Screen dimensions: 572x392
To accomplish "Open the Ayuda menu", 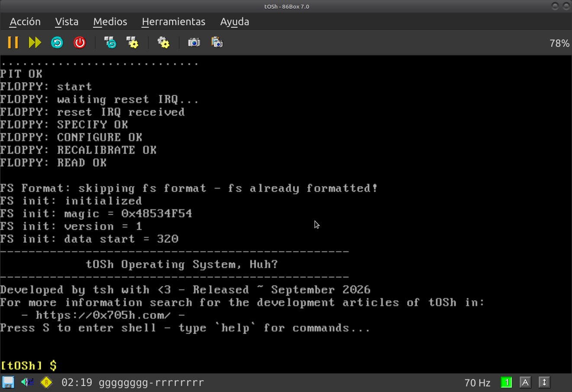I will [235, 22].
